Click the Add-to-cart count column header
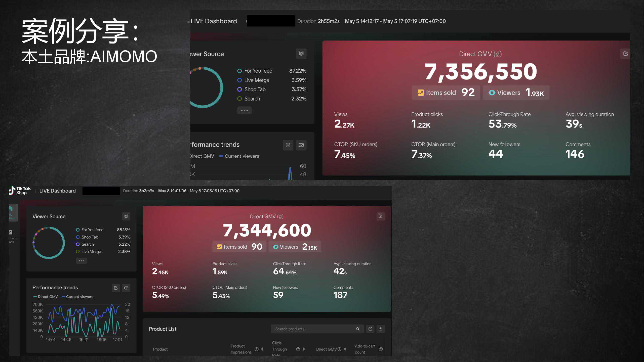 coord(365,349)
